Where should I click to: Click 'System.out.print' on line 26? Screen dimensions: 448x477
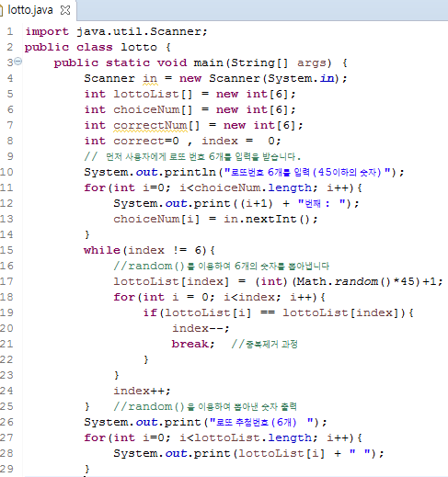(x=143, y=422)
